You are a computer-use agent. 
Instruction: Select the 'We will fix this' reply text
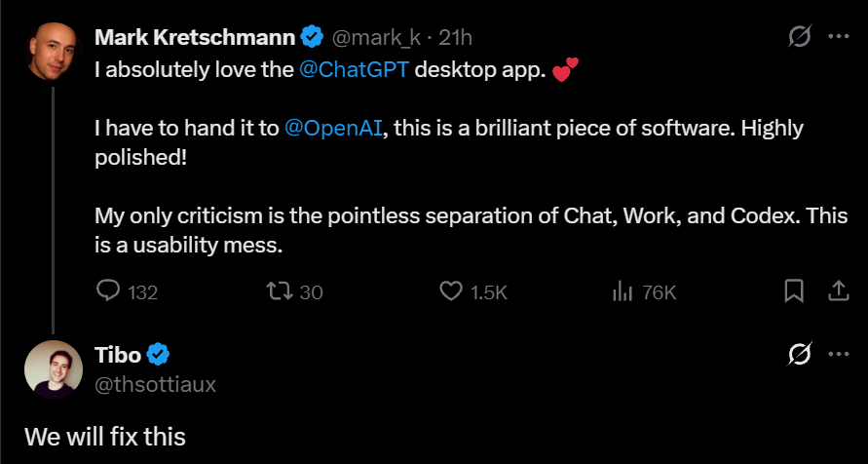(105, 437)
